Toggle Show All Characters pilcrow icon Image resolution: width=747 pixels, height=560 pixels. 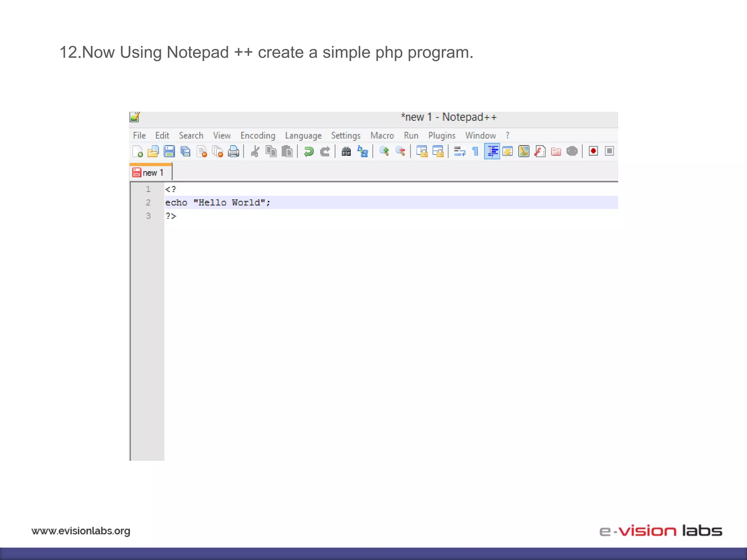point(475,151)
